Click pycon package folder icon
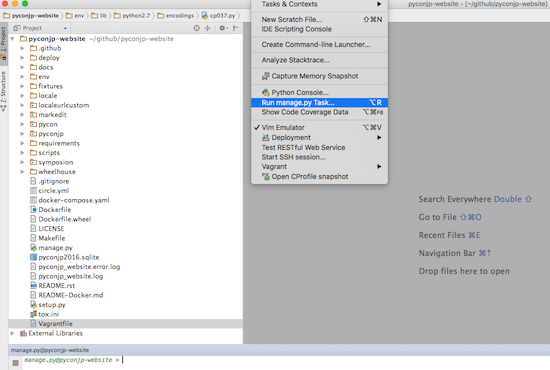Viewport: 550px width, 370px height. 33,124
